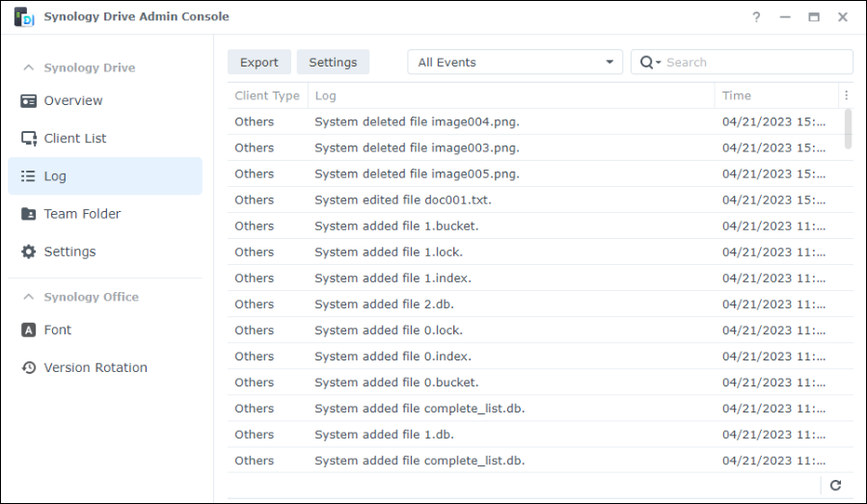Screen dimensions: 867x504
Task: Select the added file 2.db entry
Action: [x=540, y=304]
